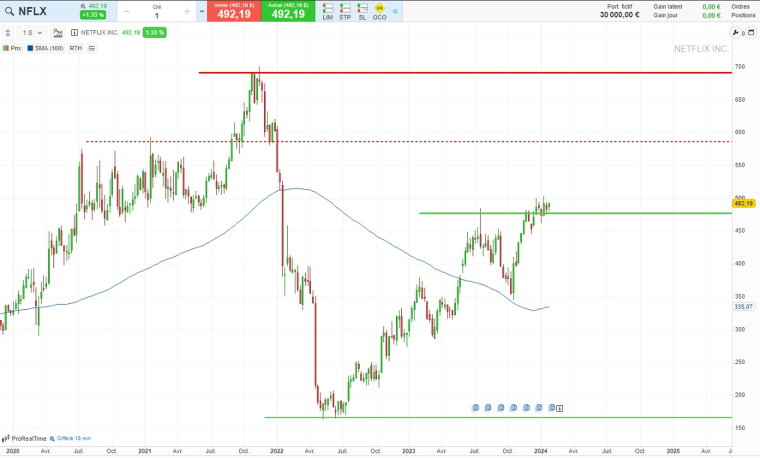Click the NETFLIX INC. chart title
Screen dimensions: 760x458
[x=100, y=32]
